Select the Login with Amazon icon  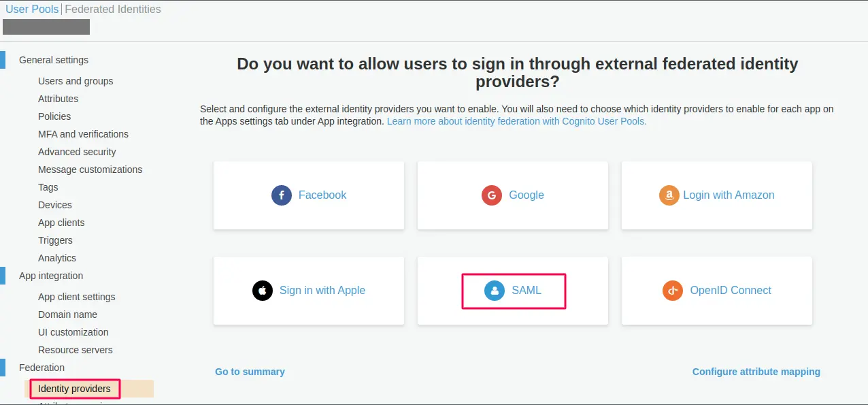coord(669,195)
